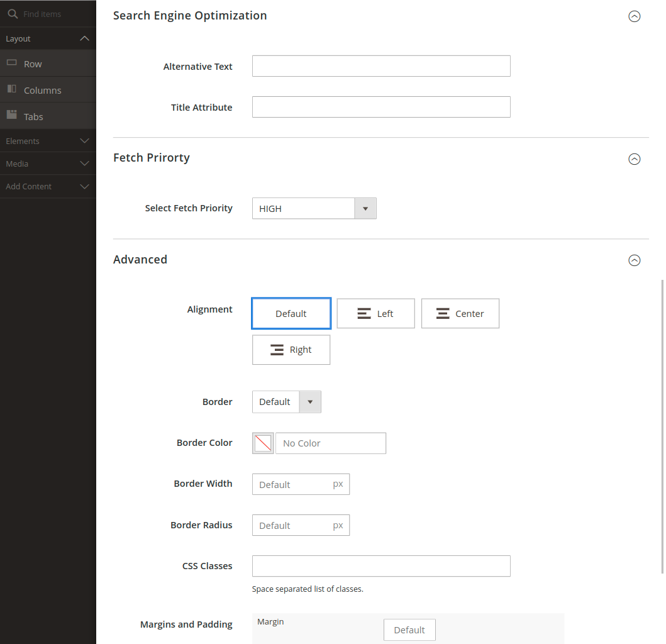Collapse the Advanced section
This screenshot has height=644, width=666.
[x=634, y=260]
